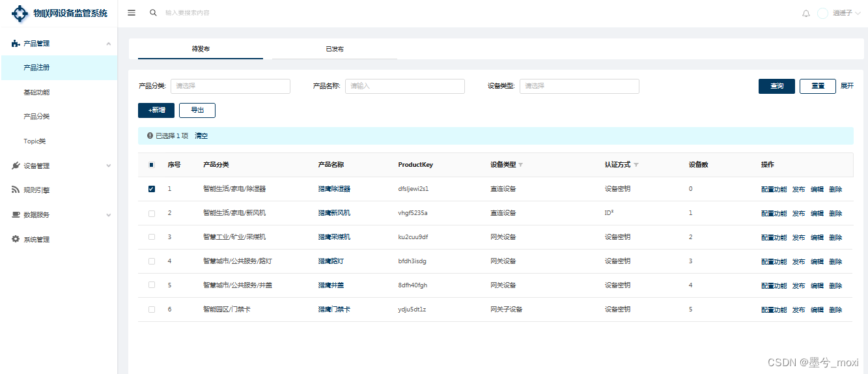Viewport: 868px width, 374px height.
Task: Check row 4 猎鹰路灯 checkbox
Action: click(x=152, y=261)
